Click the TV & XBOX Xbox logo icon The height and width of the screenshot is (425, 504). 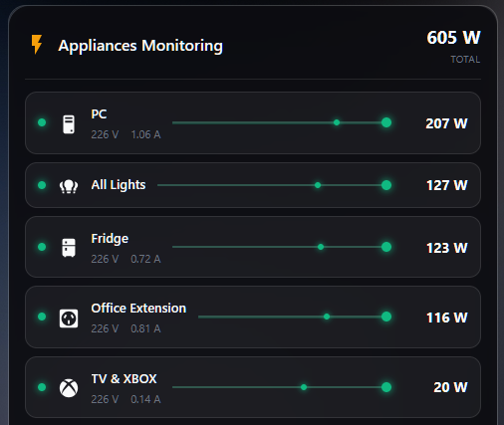pyautogui.click(x=69, y=388)
